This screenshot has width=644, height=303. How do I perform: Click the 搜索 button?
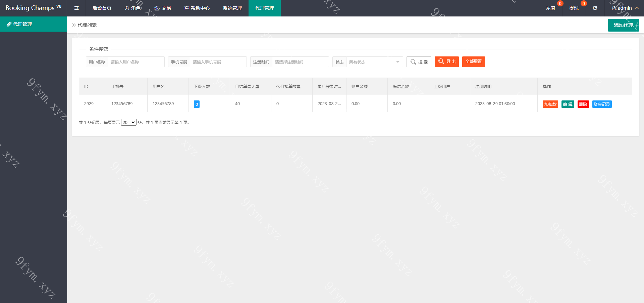pos(419,62)
